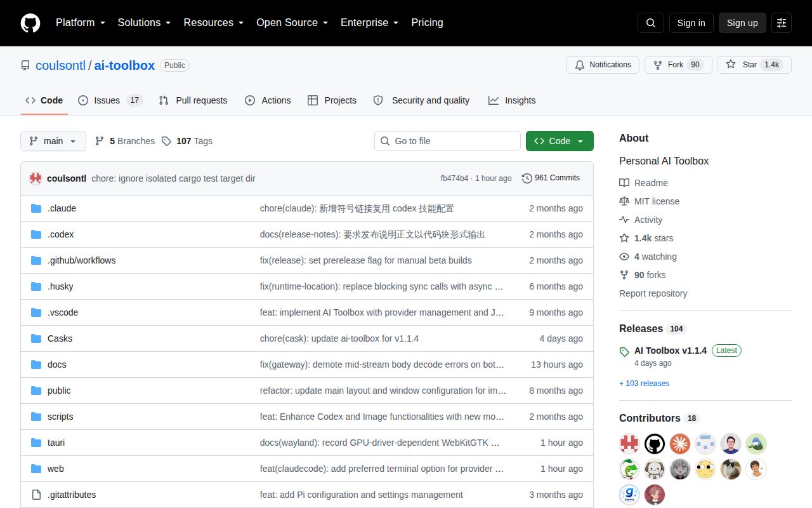Click the repository icon before coulsontl
Screen dimensions: 812x508
[25, 65]
